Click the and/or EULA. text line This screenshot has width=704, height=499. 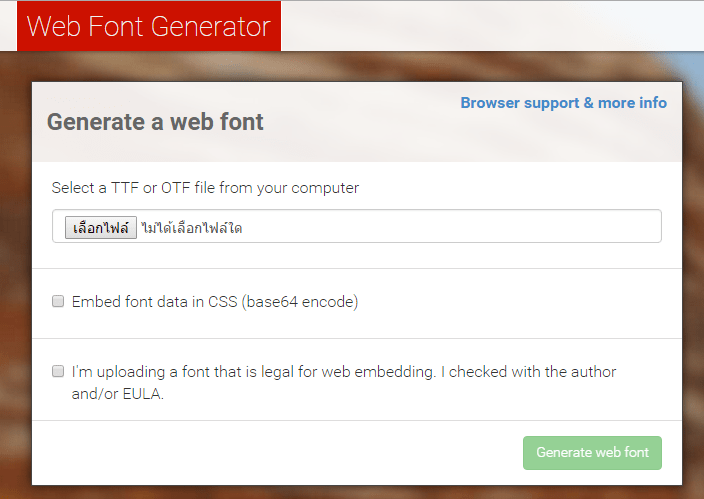(x=118, y=394)
